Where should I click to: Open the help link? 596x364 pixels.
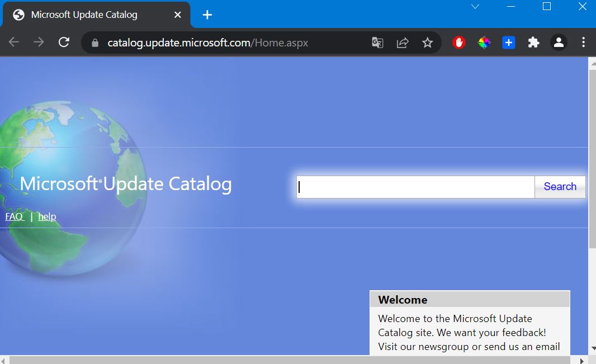tap(47, 216)
